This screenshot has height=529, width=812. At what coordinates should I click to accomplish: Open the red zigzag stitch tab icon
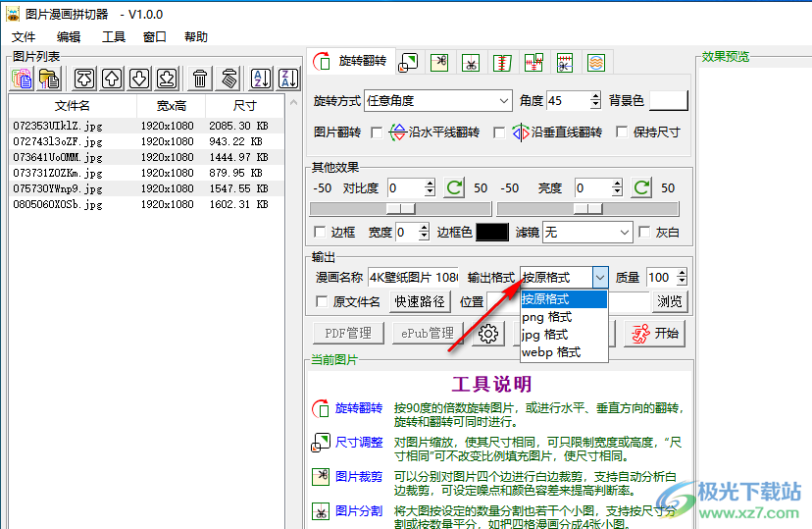point(502,63)
